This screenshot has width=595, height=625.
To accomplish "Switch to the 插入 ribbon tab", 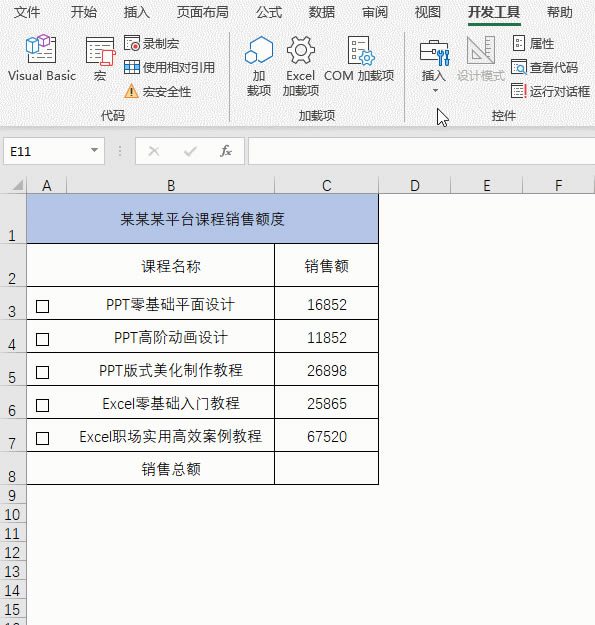I will (136, 12).
